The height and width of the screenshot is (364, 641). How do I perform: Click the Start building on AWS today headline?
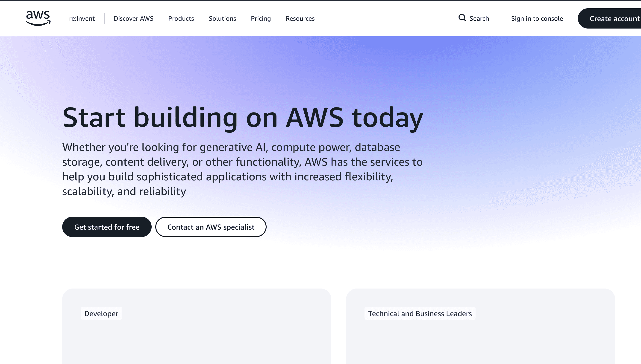pos(243,117)
